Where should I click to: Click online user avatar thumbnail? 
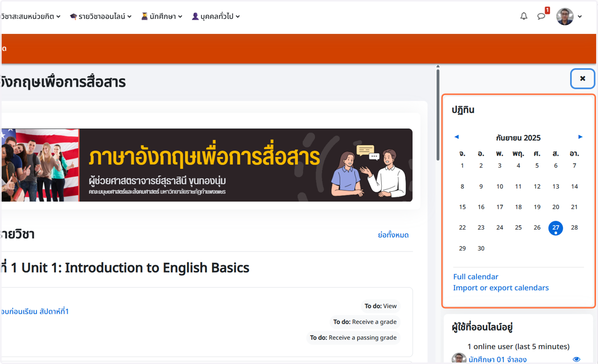(x=459, y=359)
